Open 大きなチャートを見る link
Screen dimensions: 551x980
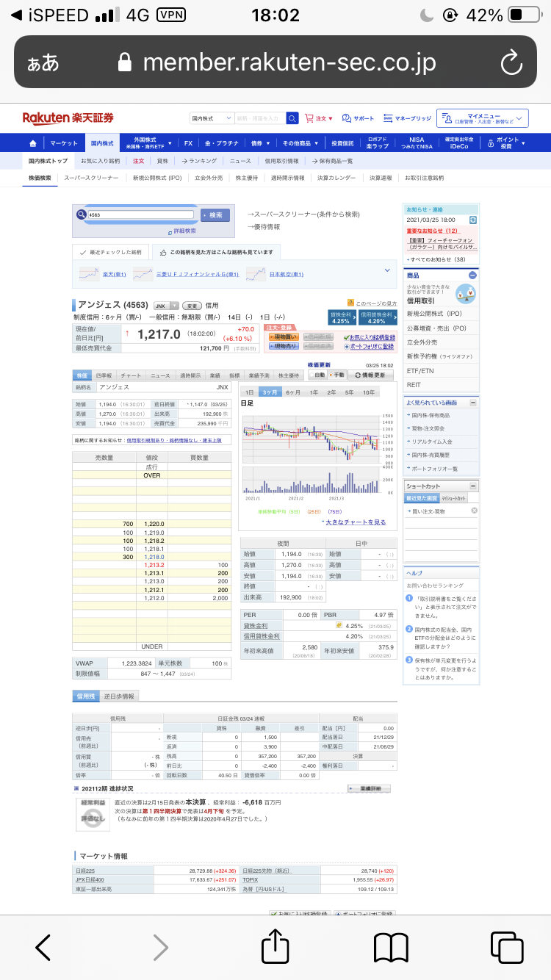tap(356, 522)
